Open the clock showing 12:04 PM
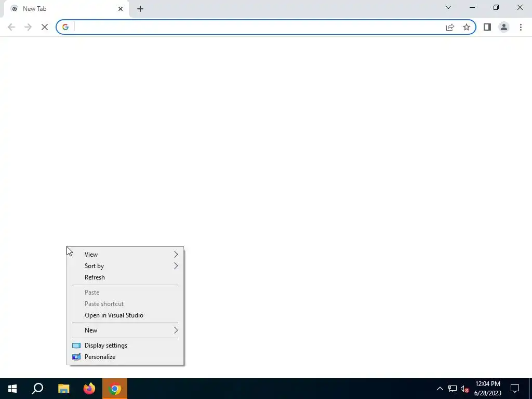 [487, 389]
